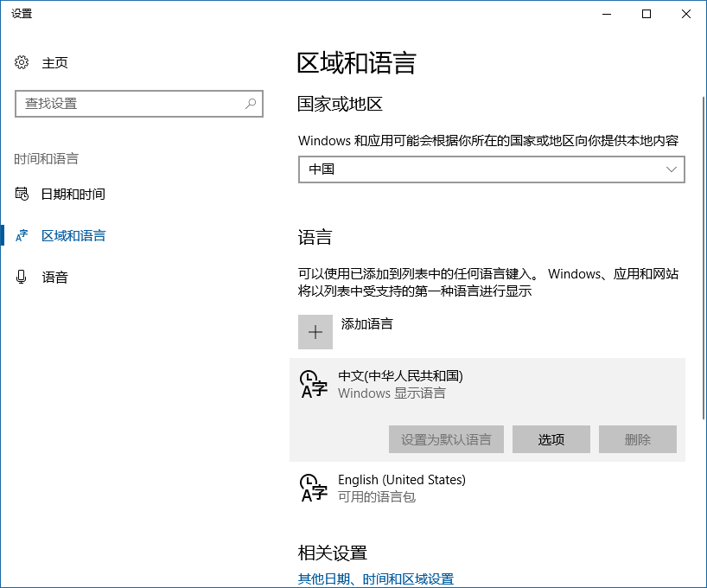Click the 可用的语言包 subtitle
Image resolution: width=707 pixels, height=588 pixels.
click(377, 497)
